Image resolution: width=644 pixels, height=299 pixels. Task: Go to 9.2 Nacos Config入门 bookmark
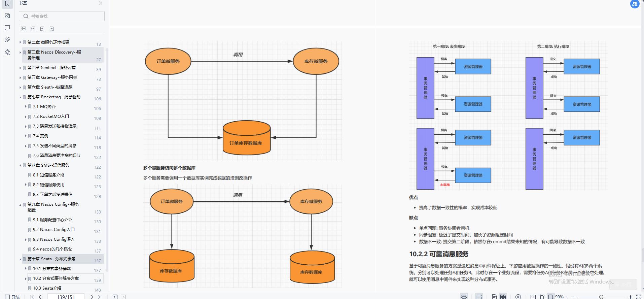click(54, 230)
